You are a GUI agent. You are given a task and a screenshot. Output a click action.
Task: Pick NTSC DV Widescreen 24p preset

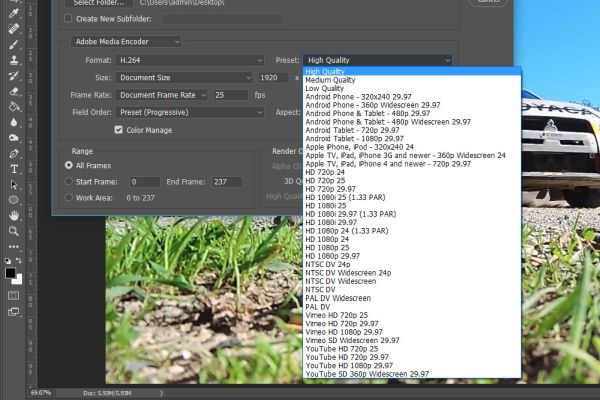click(412, 273)
